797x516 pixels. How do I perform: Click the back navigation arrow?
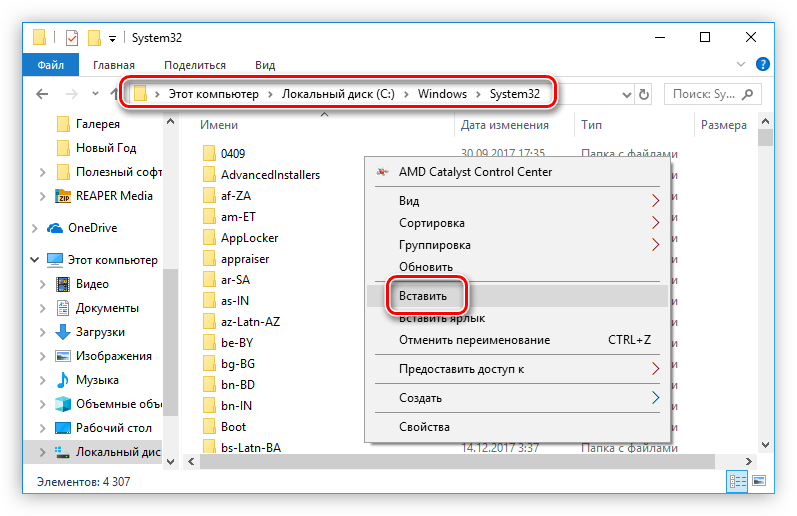pyautogui.click(x=42, y=94)
